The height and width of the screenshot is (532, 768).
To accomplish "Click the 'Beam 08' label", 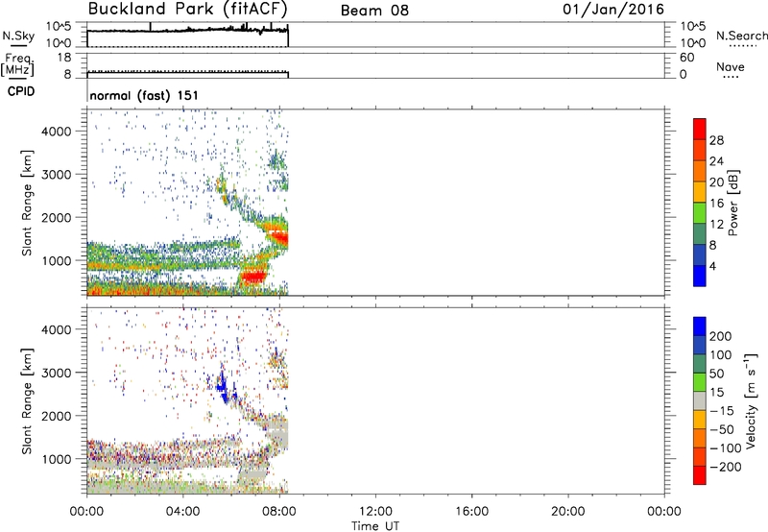I will [374, 11].
